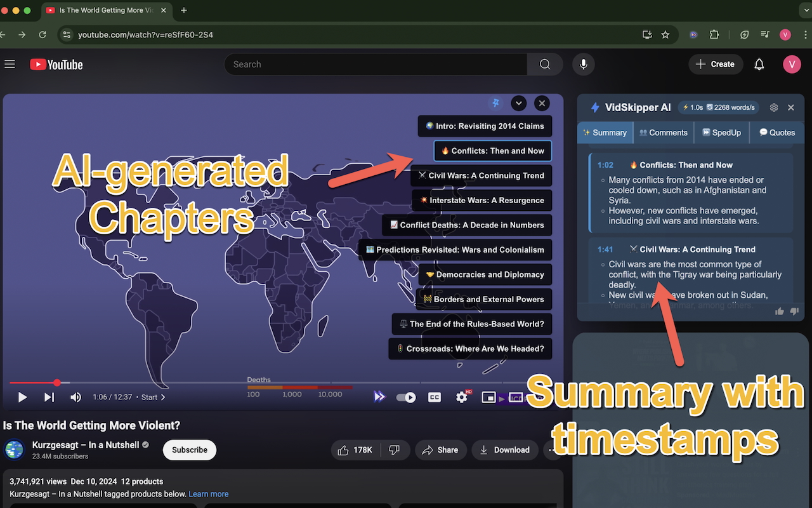The height and width of the screenshot is (508, 812).
Task: Expand the 'Start' chapter chevron in player
Action: (x=163, y=397)
